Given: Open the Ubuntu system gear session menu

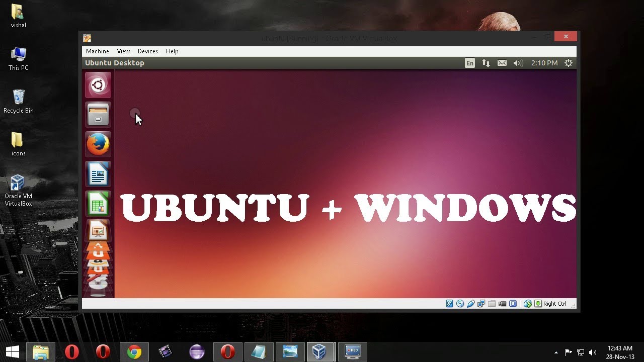Looking at the screenshot, I should coord(569,63).
